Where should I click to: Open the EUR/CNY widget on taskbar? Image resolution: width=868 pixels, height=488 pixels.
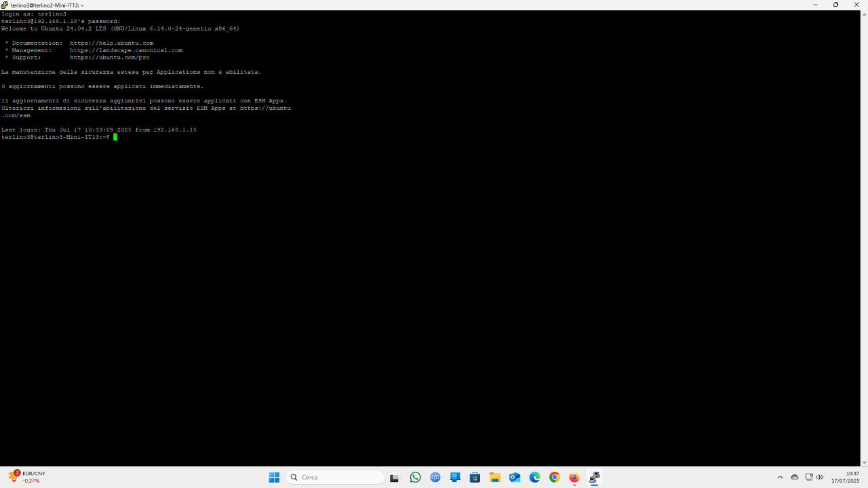coord(27,477)
